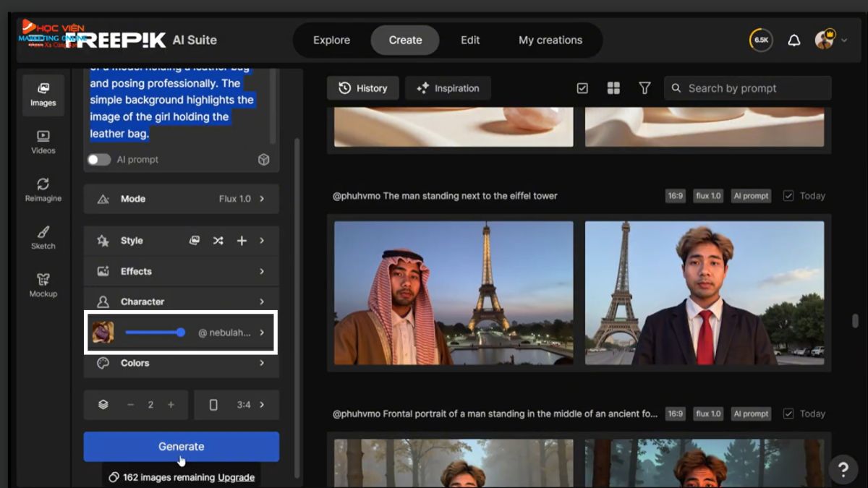
Task: Open the account dropdown arrow next to avatar
Action: click(844, 40)
